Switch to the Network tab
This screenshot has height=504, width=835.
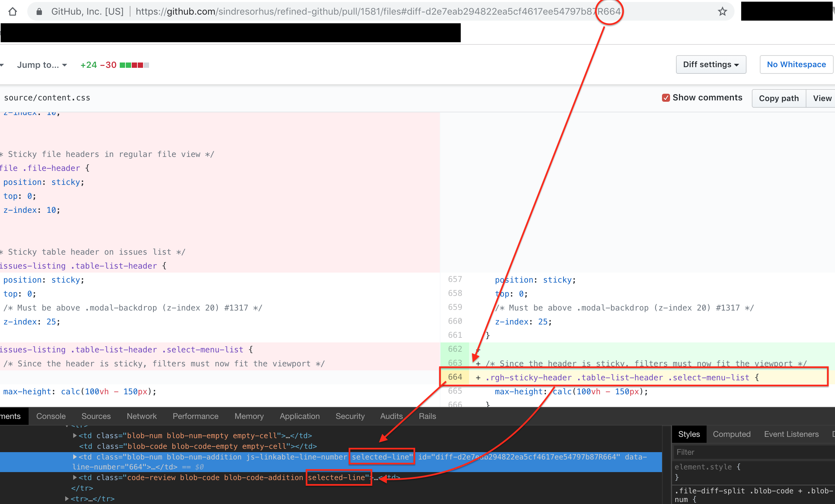[142, 416]
